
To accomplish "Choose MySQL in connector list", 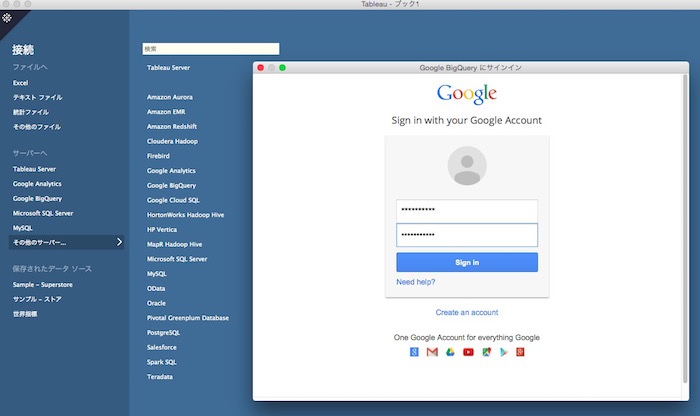I will [x=157, y=274].
